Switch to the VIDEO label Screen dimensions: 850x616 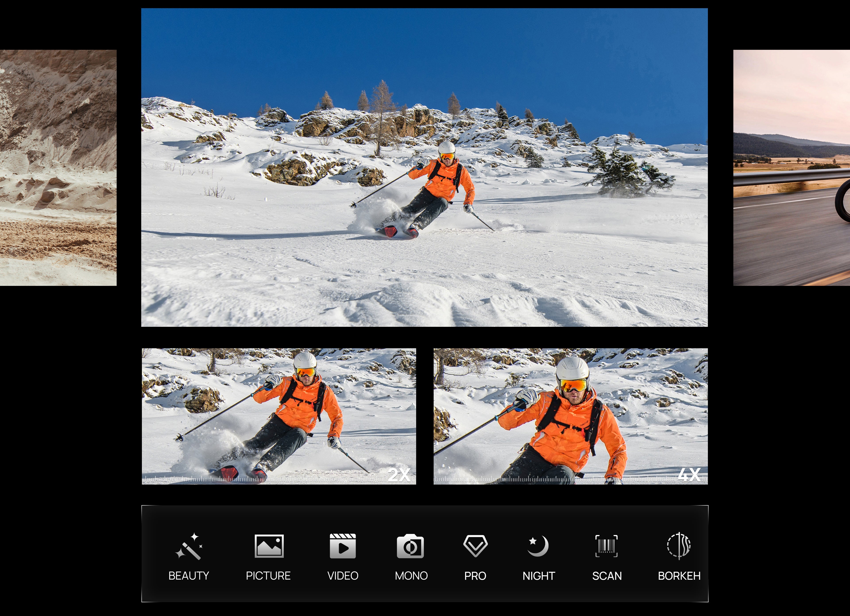[343, 576]
